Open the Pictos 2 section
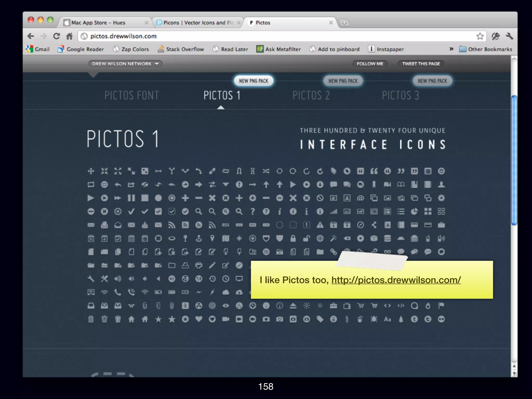The width and height of the screenshot is (532, 399). pyautogui.click(x=311, y=95)
